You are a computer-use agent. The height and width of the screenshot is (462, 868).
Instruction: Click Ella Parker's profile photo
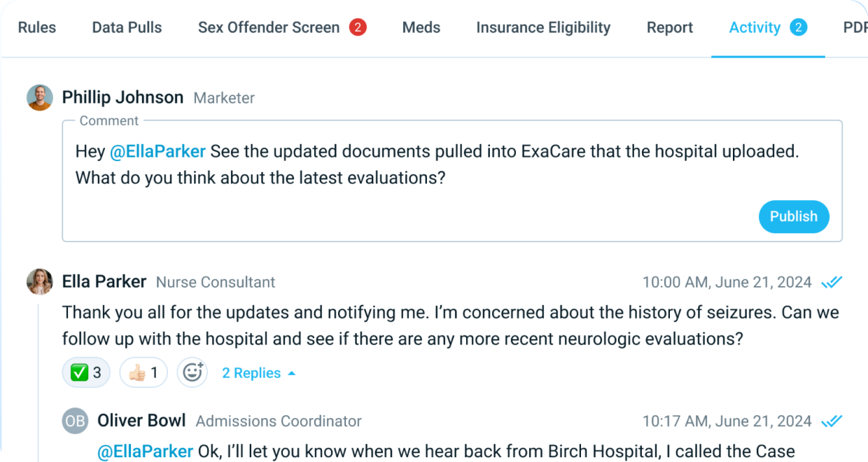(40, 282)
